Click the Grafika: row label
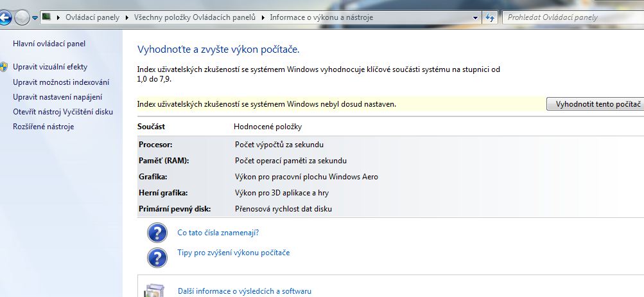The width and height of the screenshot is (644, 297). [x=153, y=177]
